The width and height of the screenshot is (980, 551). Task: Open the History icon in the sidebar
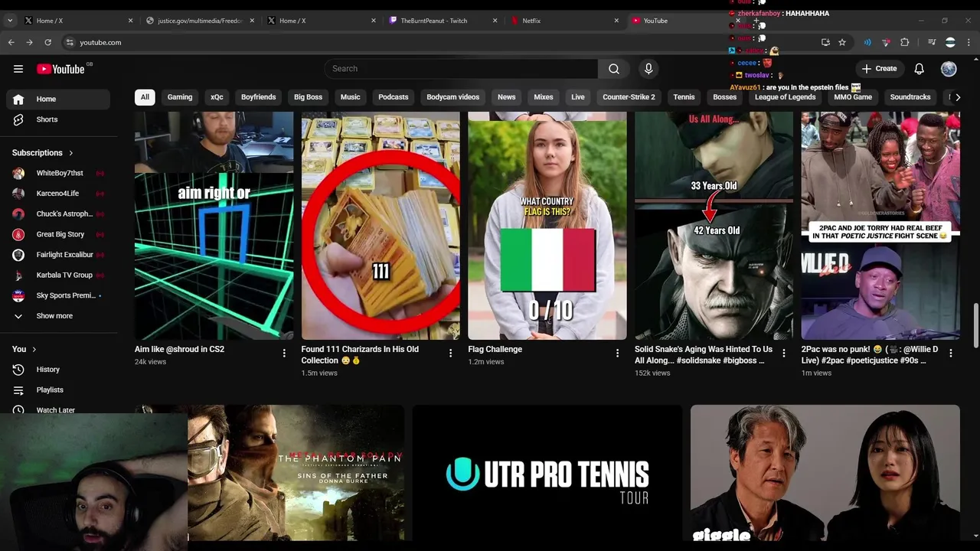point(18,370)
